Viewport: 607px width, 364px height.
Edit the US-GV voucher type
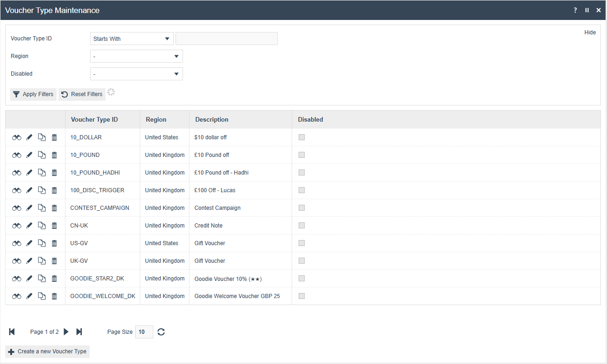pyautogui.click(x=29, y=243)
